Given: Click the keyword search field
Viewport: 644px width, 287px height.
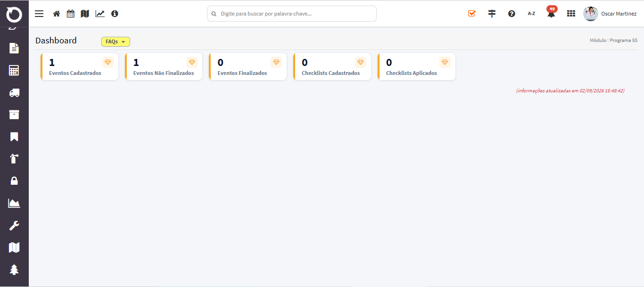Looking at the screenshot, I should click(x=292, y=14).
